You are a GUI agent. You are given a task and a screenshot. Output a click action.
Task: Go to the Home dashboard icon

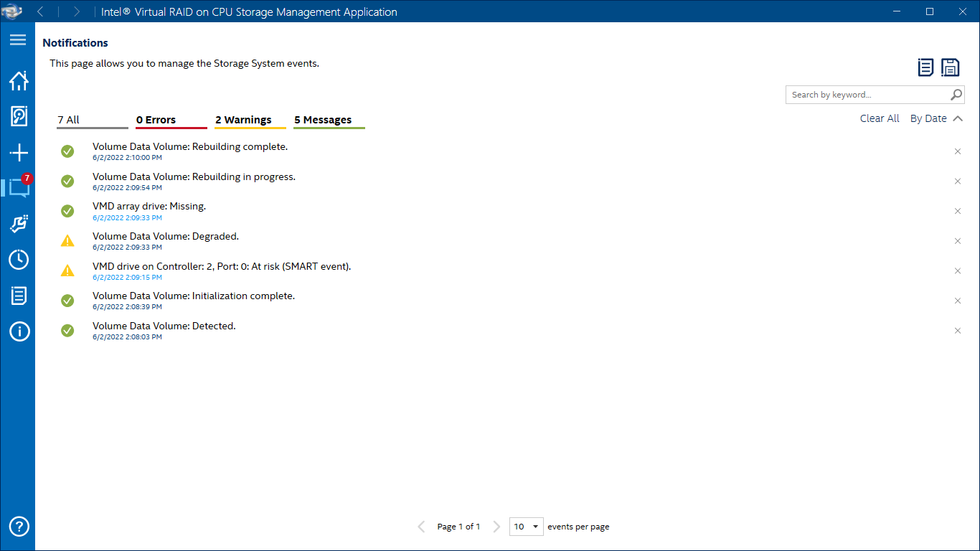19,80
